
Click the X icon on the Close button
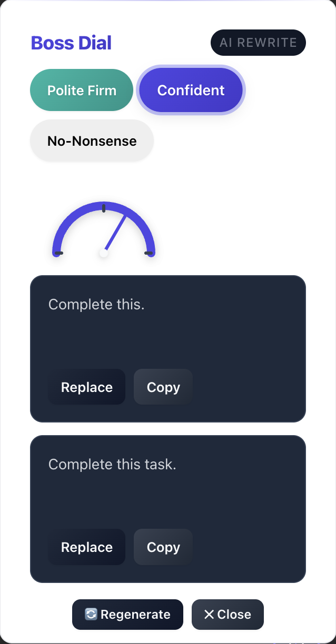coord(210,615)
